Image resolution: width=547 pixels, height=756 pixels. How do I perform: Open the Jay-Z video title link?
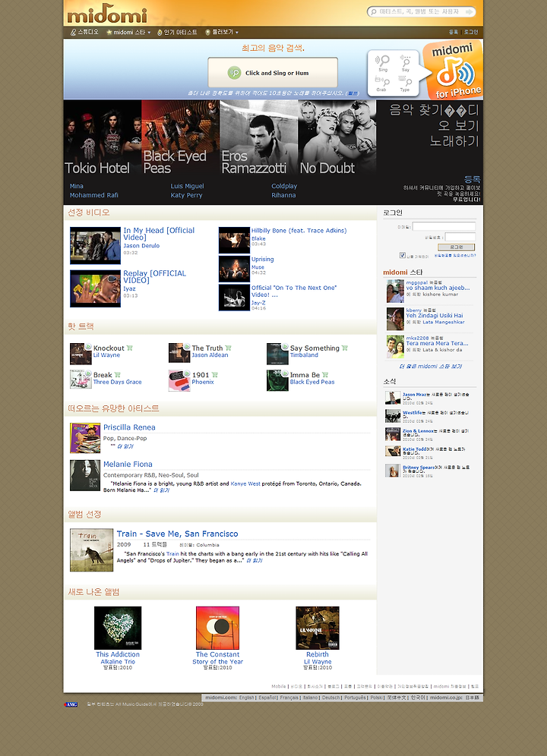tap(293, 291)
